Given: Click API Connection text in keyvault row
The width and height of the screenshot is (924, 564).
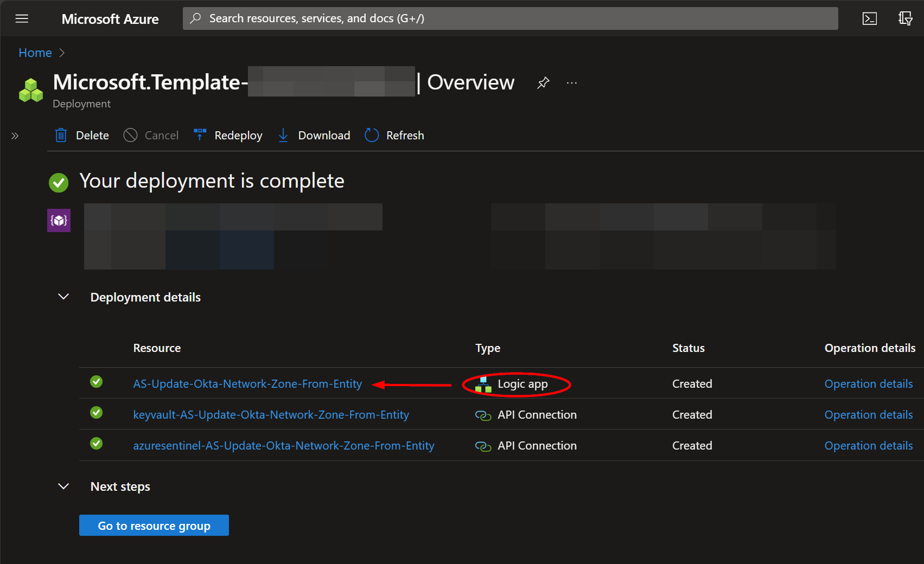Looking at the screenshot, I should pyautogui.click(x=537, y=415).
